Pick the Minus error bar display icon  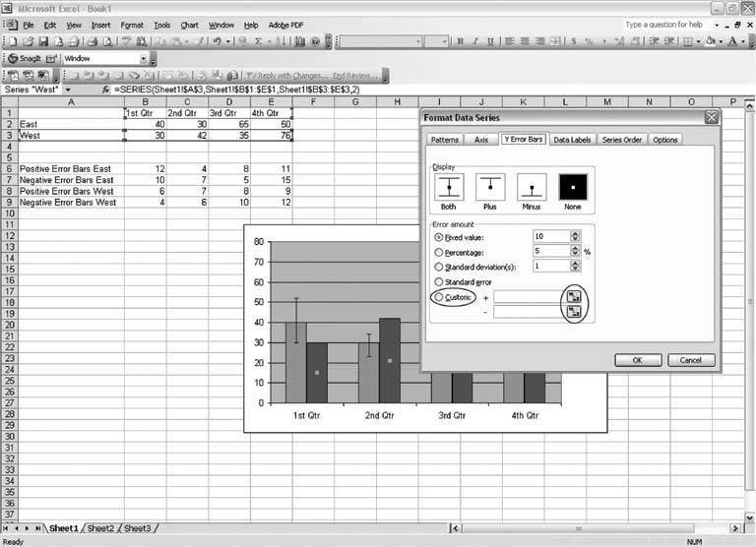tap(532, 187)
